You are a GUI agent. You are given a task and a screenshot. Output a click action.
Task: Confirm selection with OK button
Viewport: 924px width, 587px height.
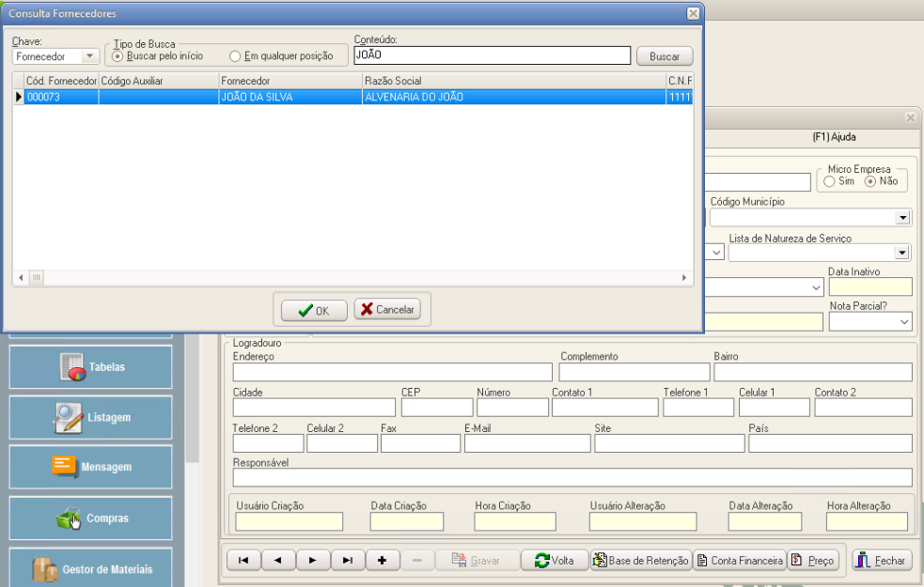[314, 310]
